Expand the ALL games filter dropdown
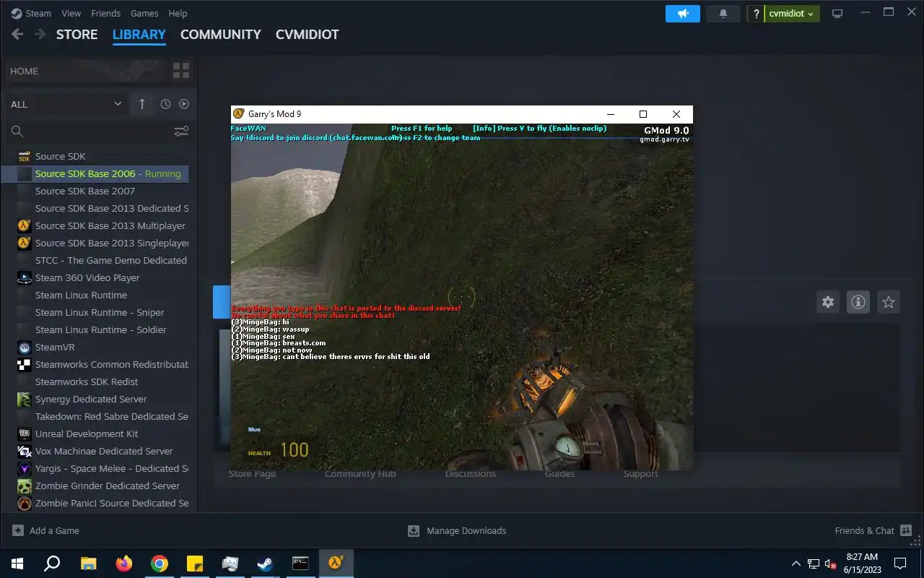Image resolution: width=924 pixels, height=578 pixels. pos(66,104)
